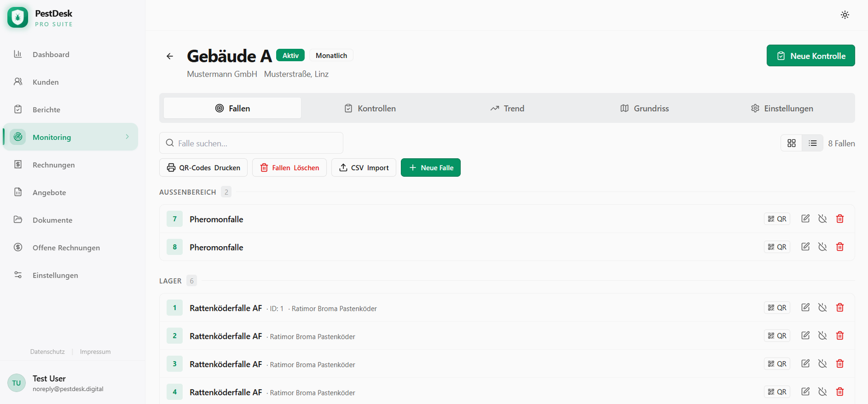Image resolution: width=868 pixels, height=404 pixels.
Task: Open Rechnungen in the sidebar
Action: 53,165
